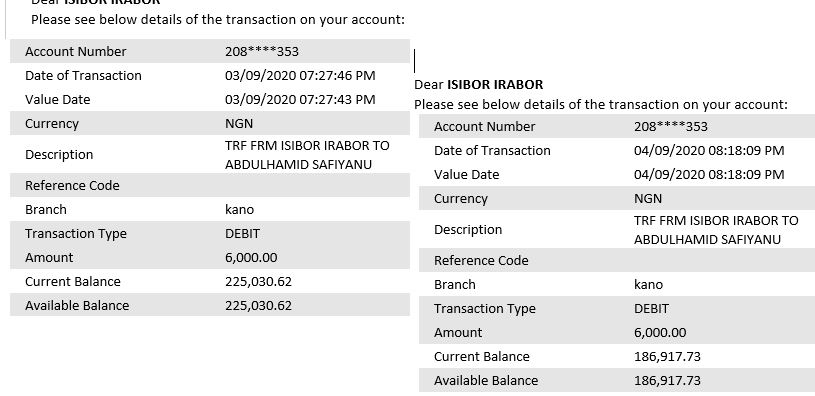815x396 pixels.
Task: Click the left Account Number value 208****353
Action: pyautogui.click(x=261, y=51)
